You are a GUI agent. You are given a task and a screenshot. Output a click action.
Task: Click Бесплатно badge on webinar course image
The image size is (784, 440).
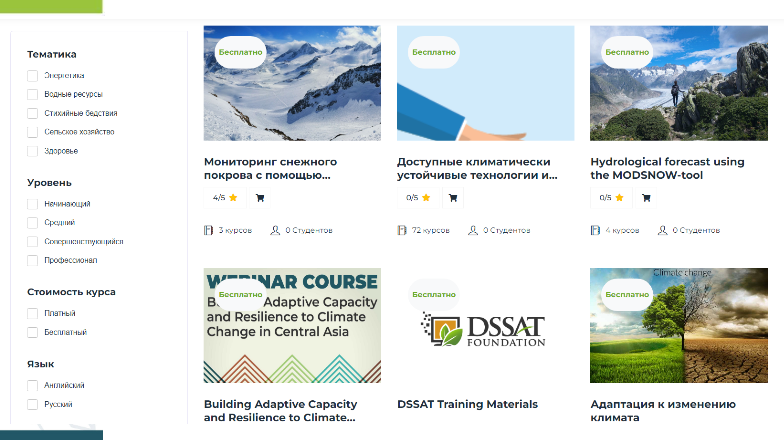(240, 294)
